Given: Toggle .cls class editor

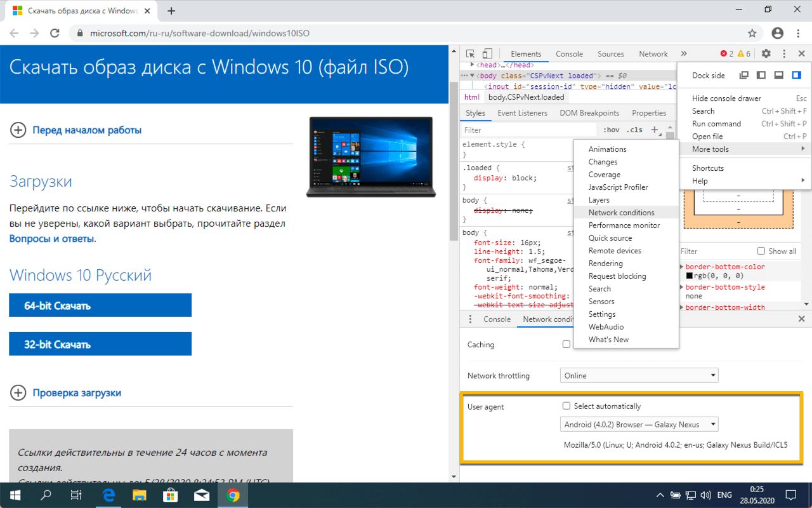Looking at the screenshot, I should [x=634, y=130].
